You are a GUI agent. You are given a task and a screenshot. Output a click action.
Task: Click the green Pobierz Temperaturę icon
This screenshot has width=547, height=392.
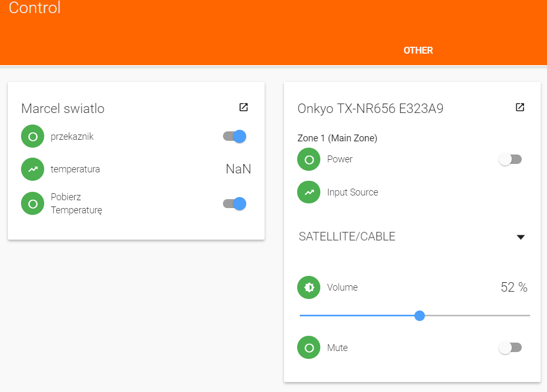tap(33, 203)
